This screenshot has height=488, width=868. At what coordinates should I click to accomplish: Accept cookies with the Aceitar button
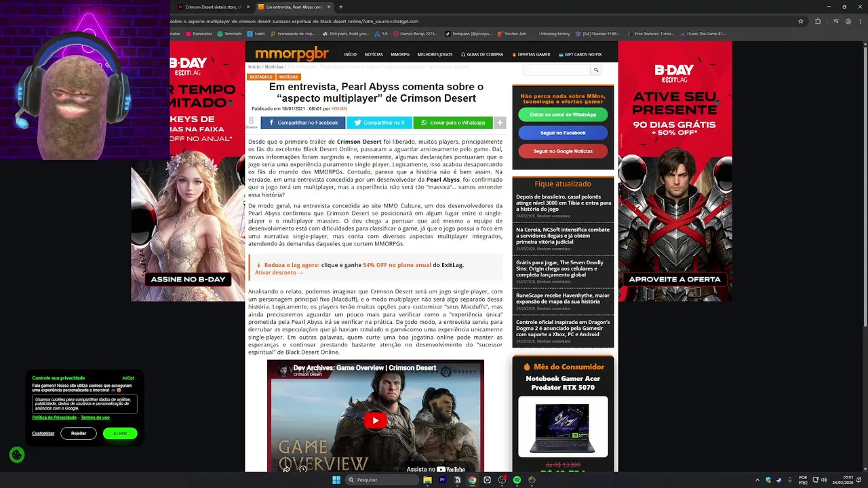point(120,433)
